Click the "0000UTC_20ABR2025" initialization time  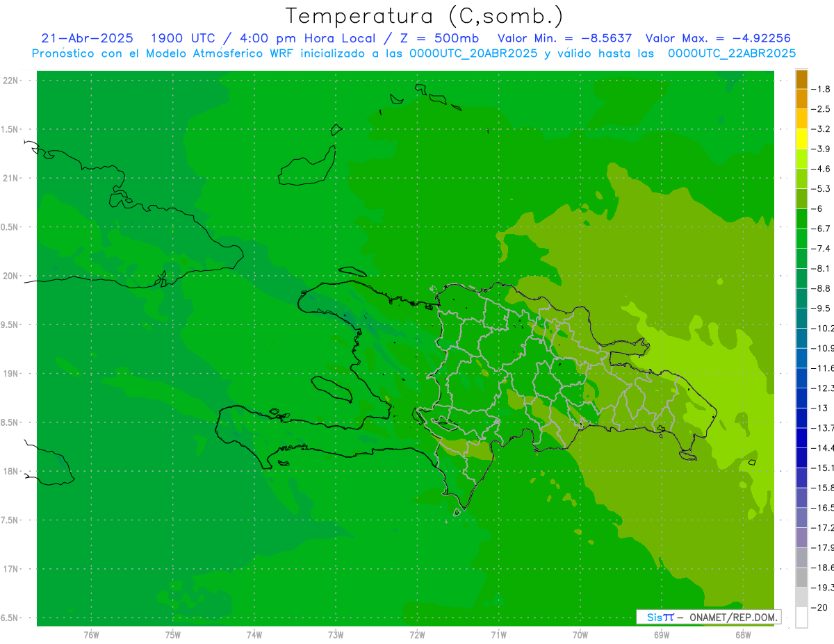click(x=473, y=53)
